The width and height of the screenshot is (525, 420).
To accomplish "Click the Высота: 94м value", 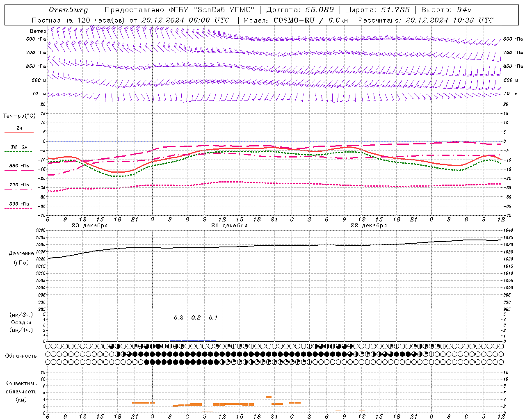I will (x=447, y=10).
